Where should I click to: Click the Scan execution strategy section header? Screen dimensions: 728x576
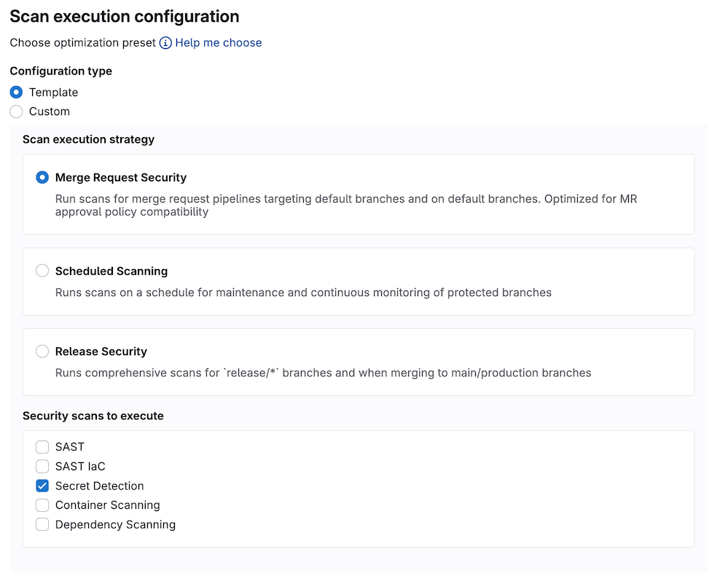pyautogui.click(x=88, y=139)
